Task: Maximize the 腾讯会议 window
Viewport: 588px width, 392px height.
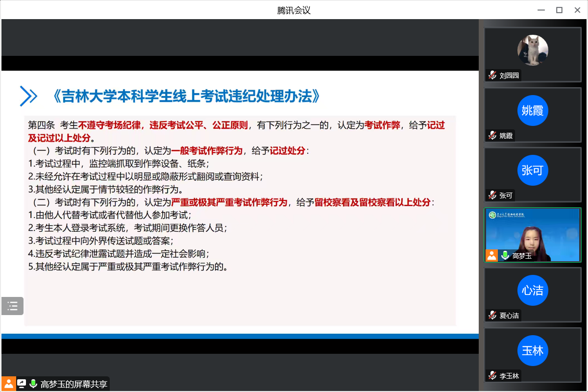Action: tap(559, 10)
